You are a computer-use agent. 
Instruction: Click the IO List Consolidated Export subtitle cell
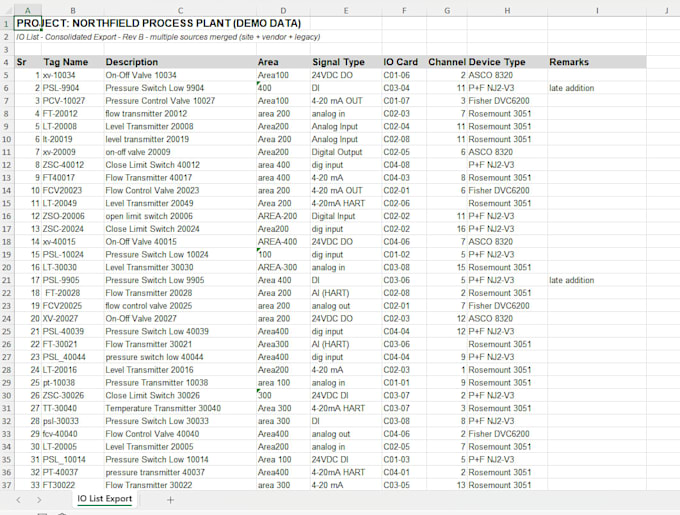pyautogui.click(x=168, y=37)
